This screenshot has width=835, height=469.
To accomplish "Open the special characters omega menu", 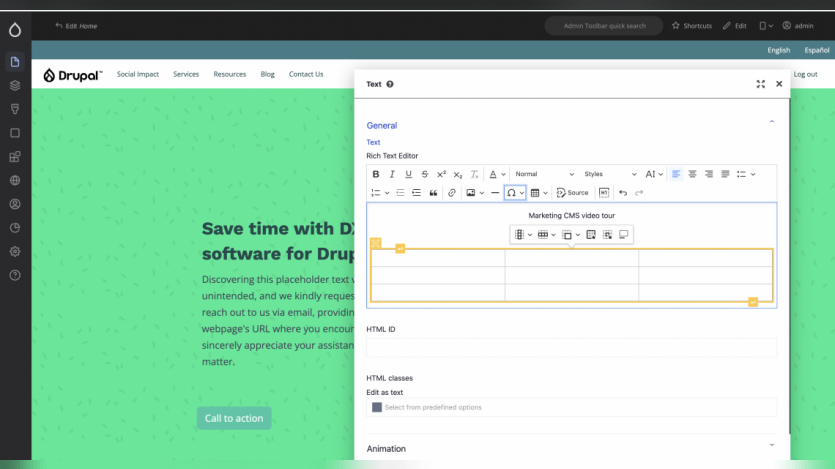I will click(515, 193).
